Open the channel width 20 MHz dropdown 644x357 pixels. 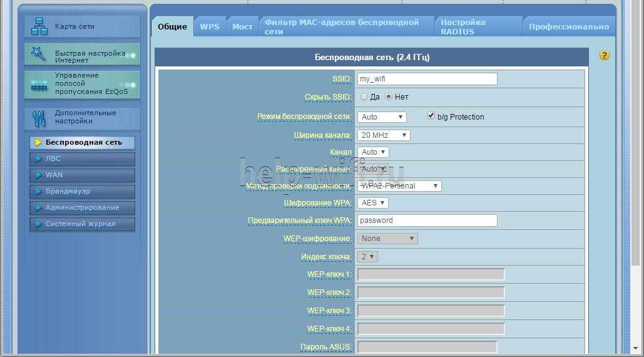(384, 135)
